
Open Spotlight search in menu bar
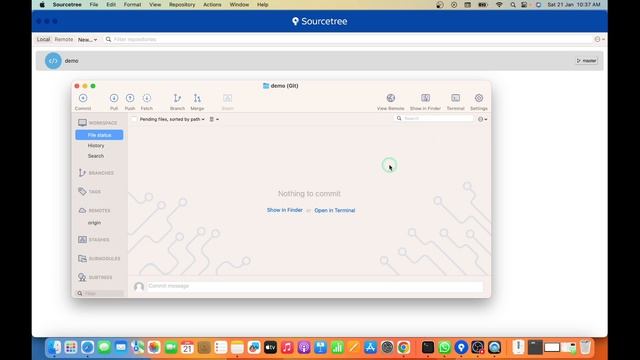pos(513,5)
